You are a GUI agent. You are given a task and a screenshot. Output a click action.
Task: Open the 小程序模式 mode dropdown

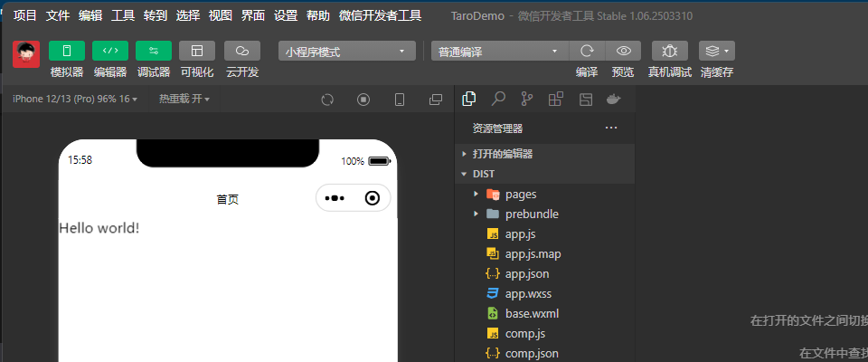click(x=347, y=52)
